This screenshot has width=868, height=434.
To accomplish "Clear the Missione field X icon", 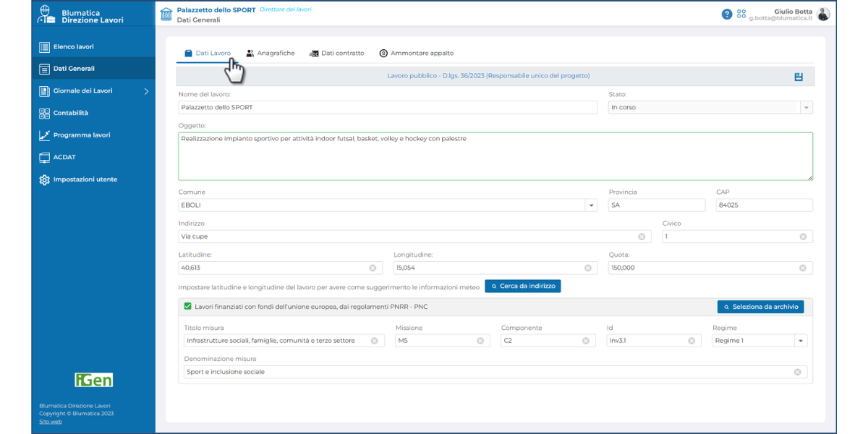I will 480,341.
